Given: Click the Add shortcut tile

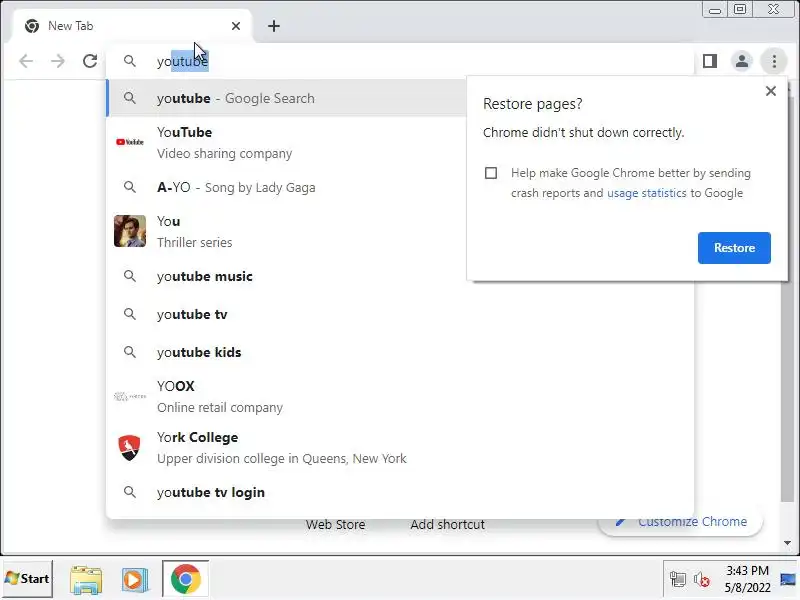Looking at the screenshot, I should point(447,524).
